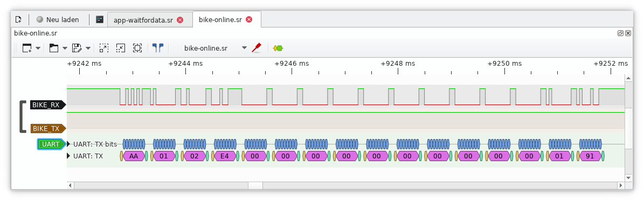Click the +9242 ms ruler mark
This screenshot has height=201, width=644.
[84, 63]
